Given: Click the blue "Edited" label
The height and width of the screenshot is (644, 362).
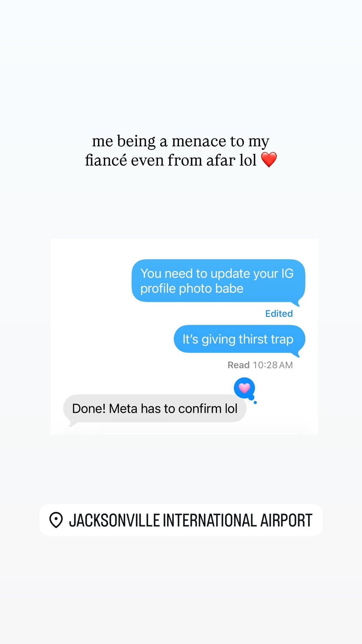Looking at the screenshot, I should [279, 314].
